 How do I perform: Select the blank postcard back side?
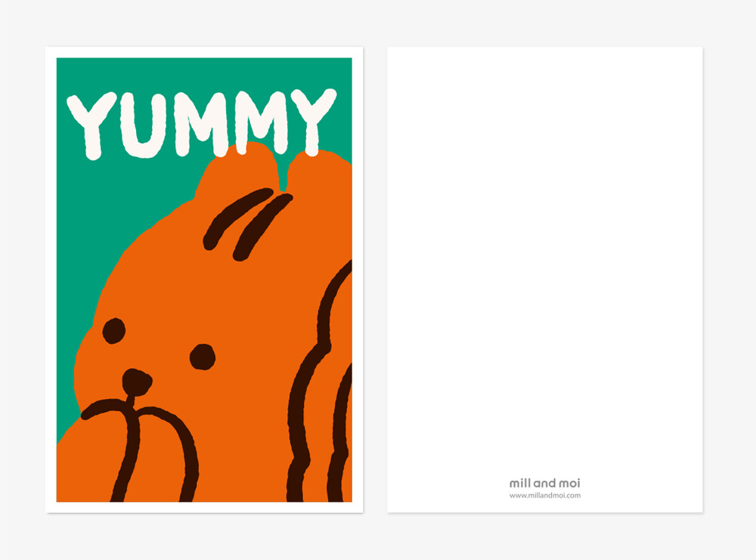pyautogui.click(x=545, y=280)
